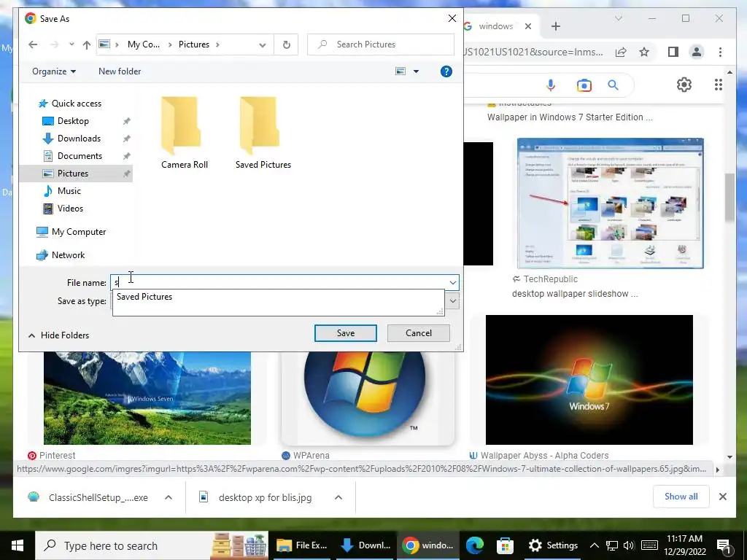Open desktop xp for blis.jpg options arrow
747x560 pixels.
click(x=338, y=497)
